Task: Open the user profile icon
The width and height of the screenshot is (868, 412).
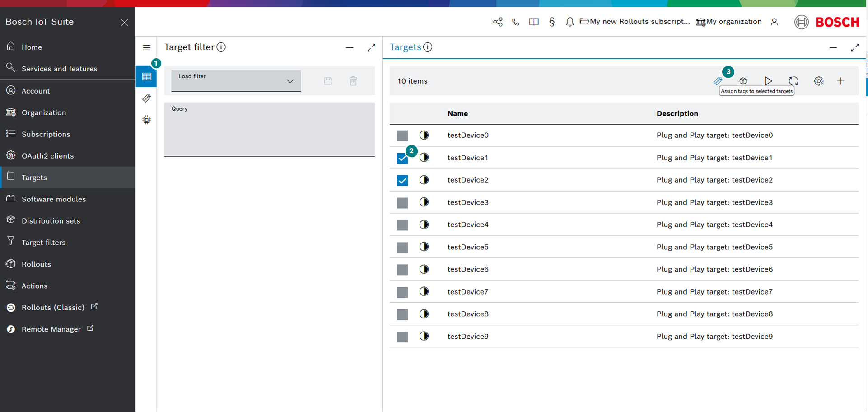Action: (774, 22)
